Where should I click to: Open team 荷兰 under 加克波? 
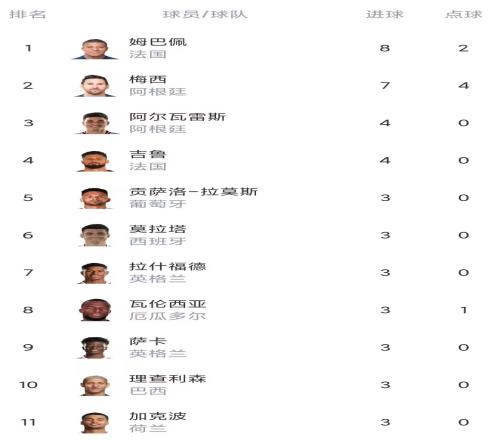[x=148, y=428]
